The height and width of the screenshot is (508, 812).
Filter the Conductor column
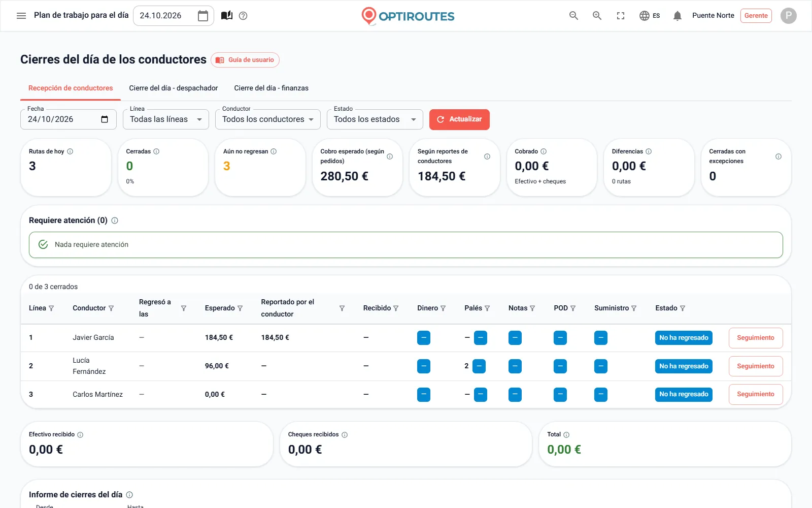pos(111,308)
